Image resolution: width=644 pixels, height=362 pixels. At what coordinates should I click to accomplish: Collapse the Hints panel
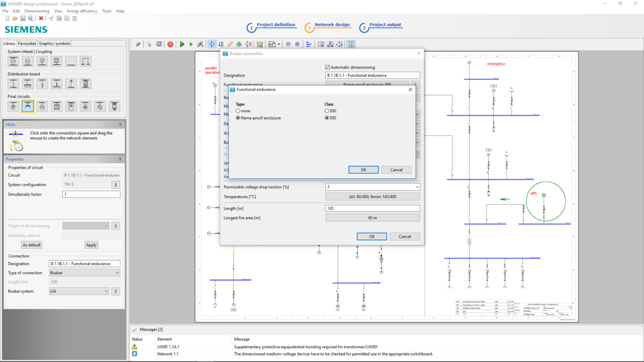[120, 124]
